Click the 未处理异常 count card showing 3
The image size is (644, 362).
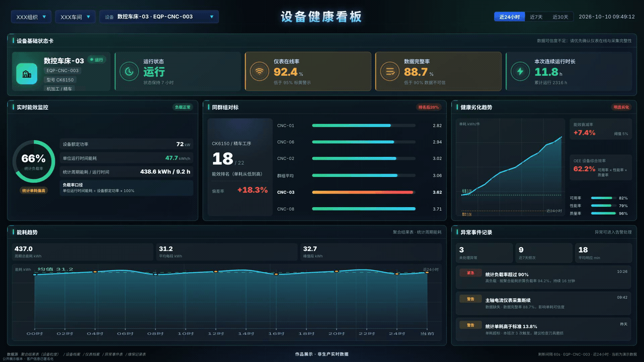485,253
